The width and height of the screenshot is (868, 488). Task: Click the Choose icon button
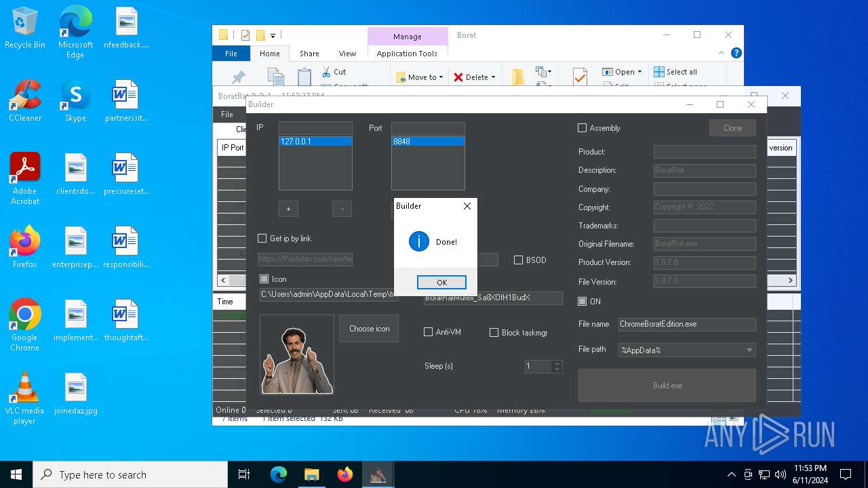369,329
